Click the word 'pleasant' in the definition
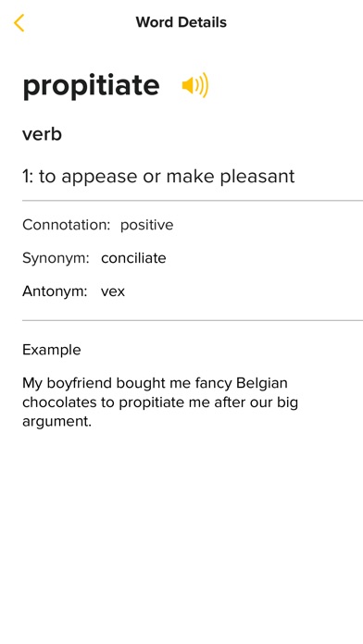The image size is (363, 644). pos(257,177)
